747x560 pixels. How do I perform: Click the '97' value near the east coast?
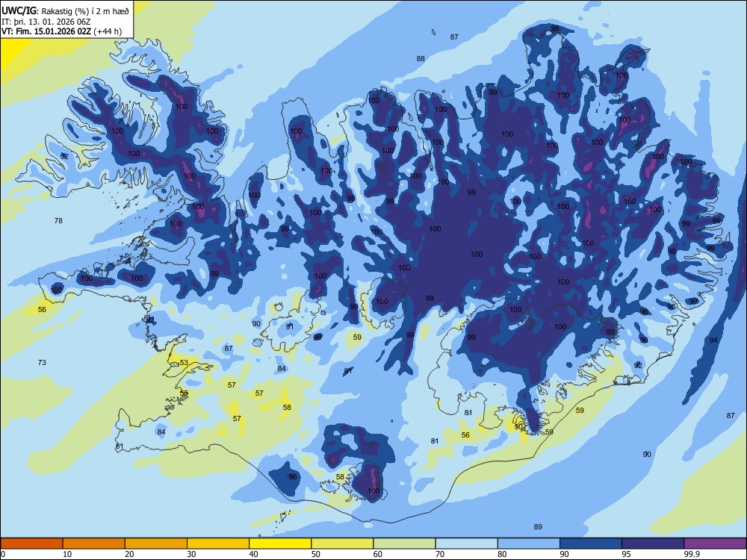(x=694, y=301)
